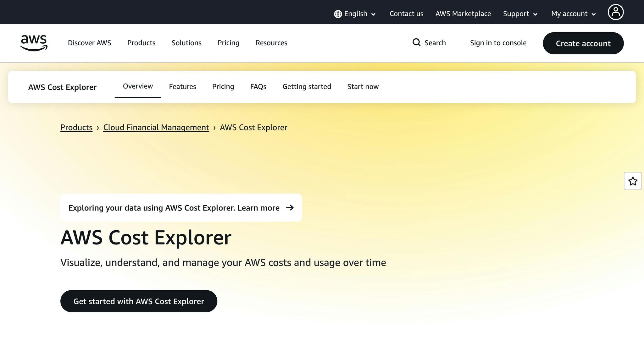Open the FAQs tab
644x362 pixels.
point(258,86)
